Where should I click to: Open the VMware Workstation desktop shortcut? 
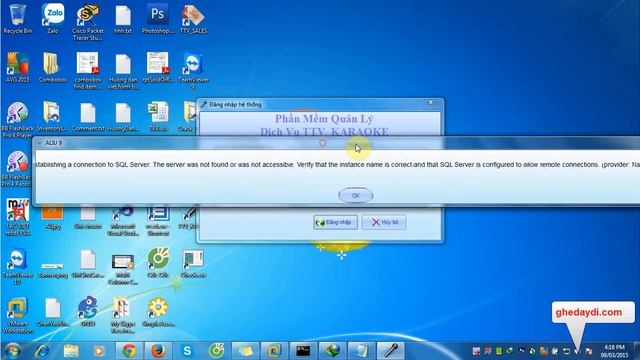click(x=18, y=316)
